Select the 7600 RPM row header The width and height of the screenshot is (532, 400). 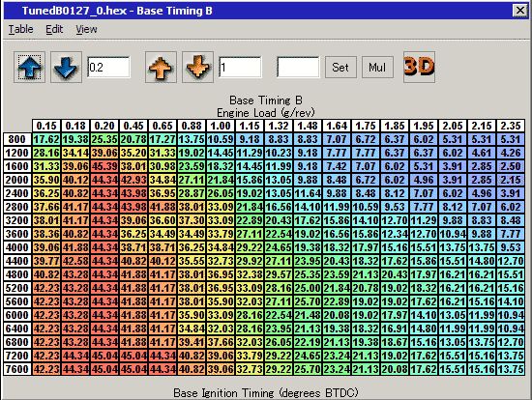tap(17, 369)
